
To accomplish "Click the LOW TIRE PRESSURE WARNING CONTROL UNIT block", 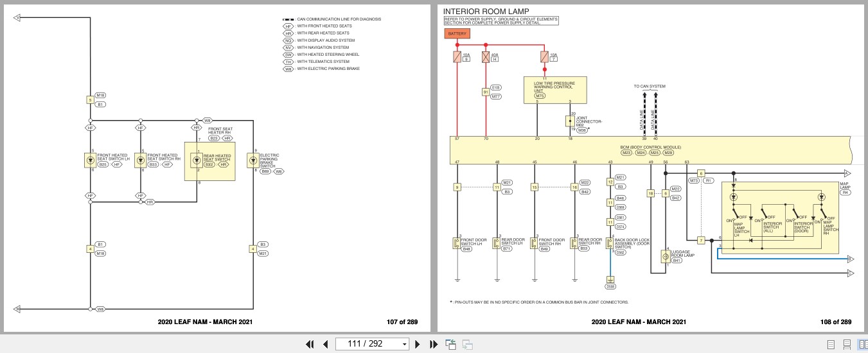I will 554,90.
